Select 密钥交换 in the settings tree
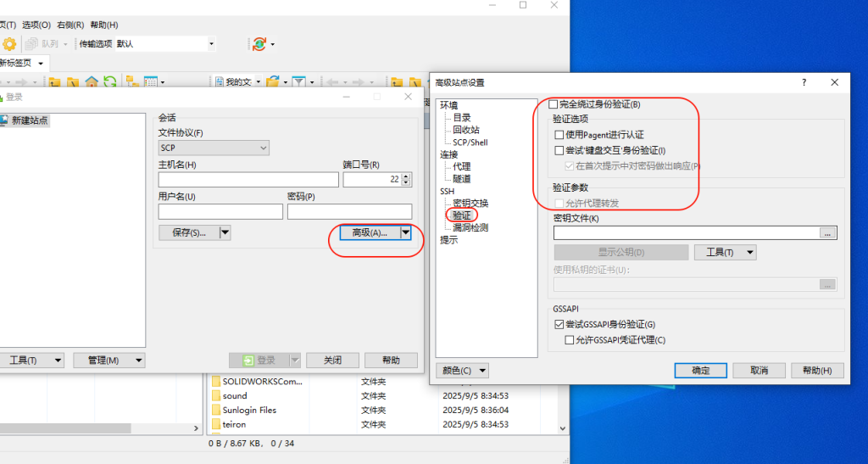This screenshot has width=868, height=464. click(470, 204)
